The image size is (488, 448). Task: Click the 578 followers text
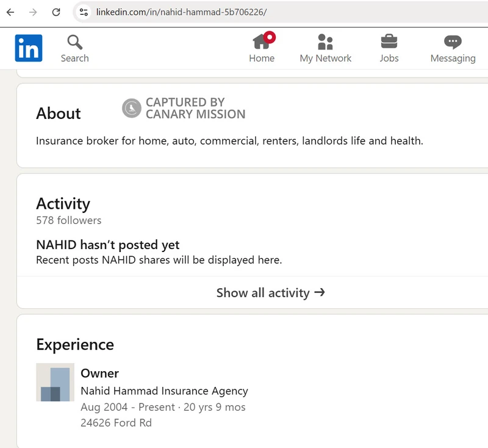pyautogui.click(x=69, y=220)
